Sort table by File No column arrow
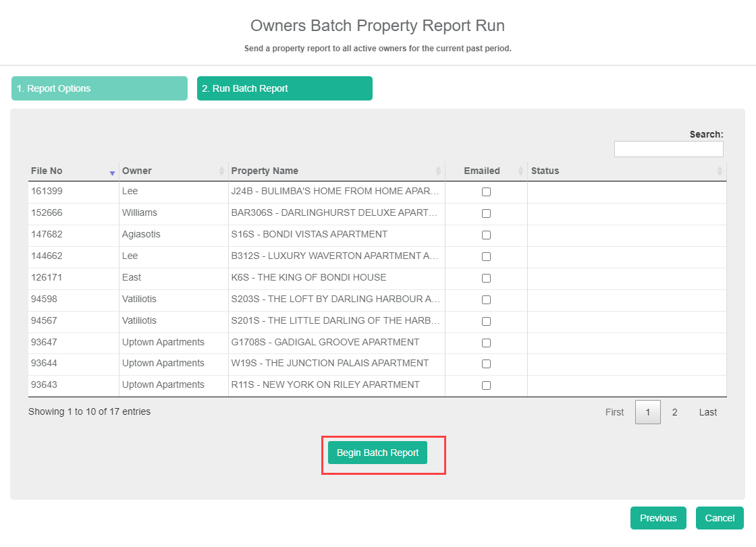Image resolution: width=756 pixels, height=547 pixels. pyautogui.click(x=112, y=172)
